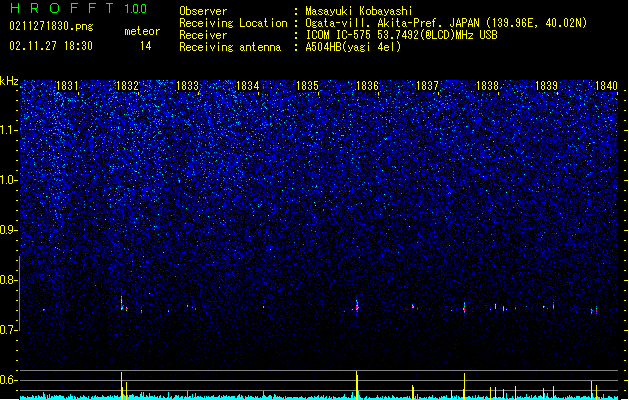This screenshot has height=400, width=629.
Task: Click the 1.1 kHz axis label
Action: point(8,130)
